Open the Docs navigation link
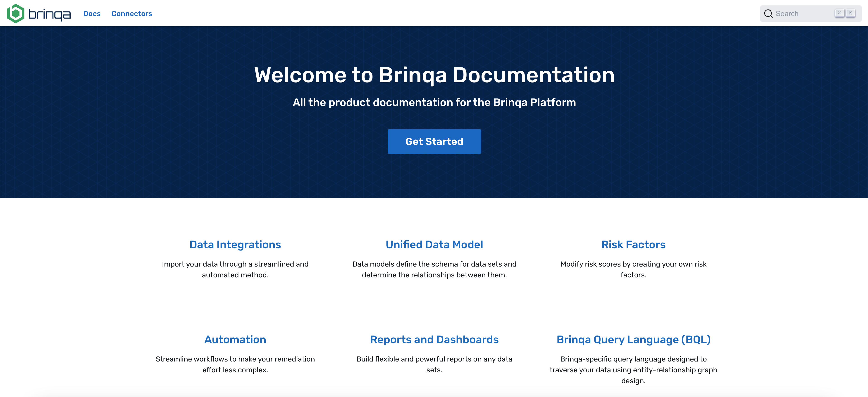The width and height of the screenshot is (868, 397). coord(92,14)
